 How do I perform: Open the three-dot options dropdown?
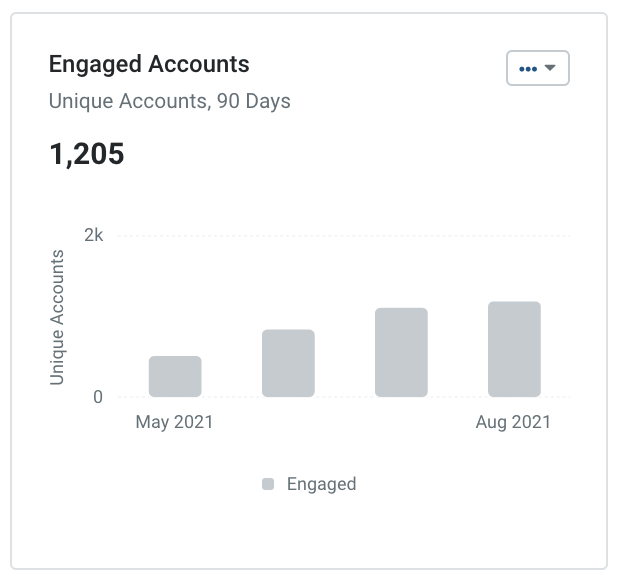tap(538, 68)
